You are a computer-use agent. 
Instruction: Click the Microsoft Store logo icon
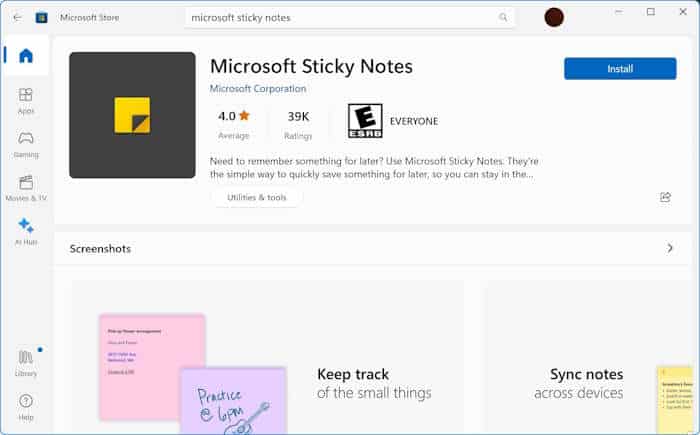pyautogui.click(x=42, y=18)
